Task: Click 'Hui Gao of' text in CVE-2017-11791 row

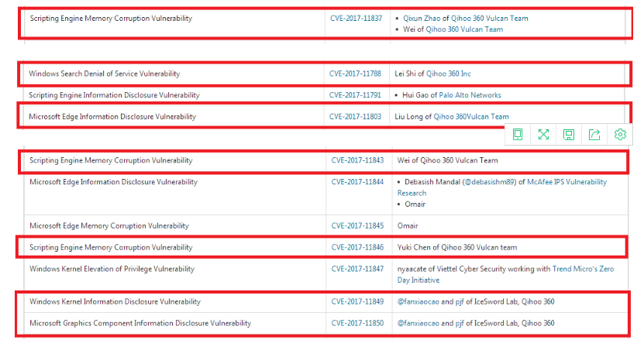Action: [420, 94]
